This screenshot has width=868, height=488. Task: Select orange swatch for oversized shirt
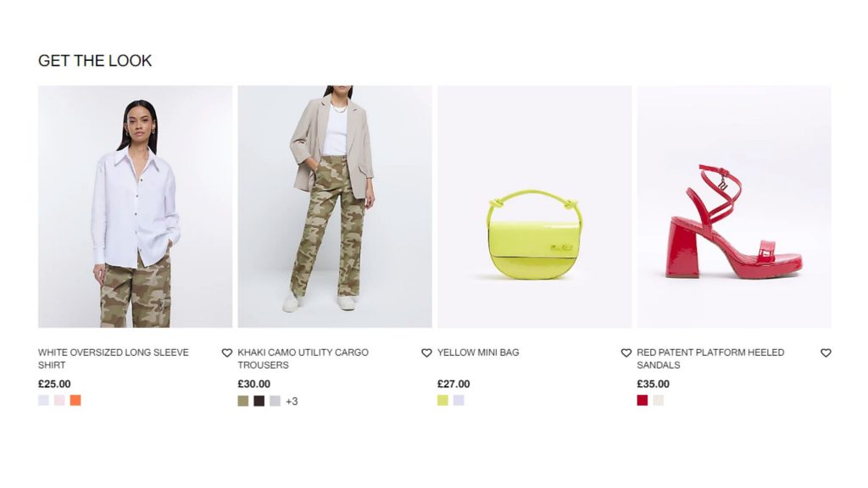click(x=75, y=401)
